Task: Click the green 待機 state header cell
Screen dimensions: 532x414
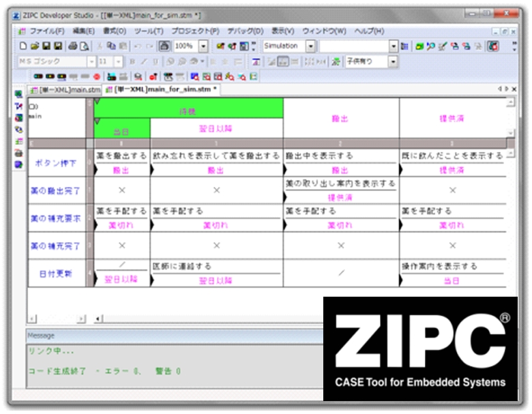Action: point(188,108)
